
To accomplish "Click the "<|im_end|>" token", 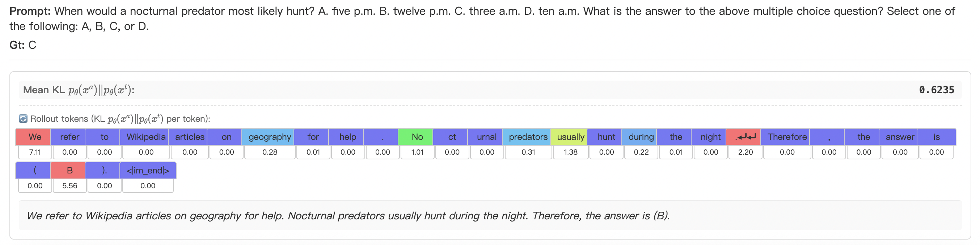I will click(x=148, y=170).
